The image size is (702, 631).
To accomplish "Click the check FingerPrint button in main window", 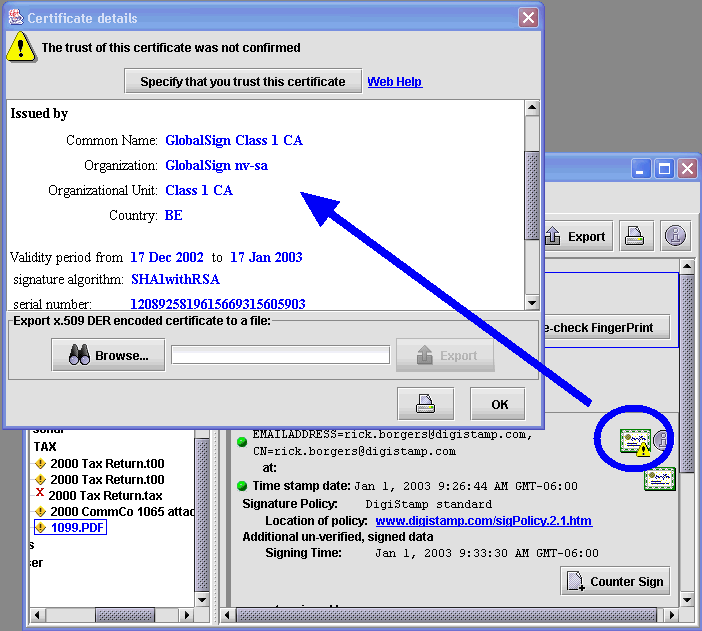I will 607,327.
